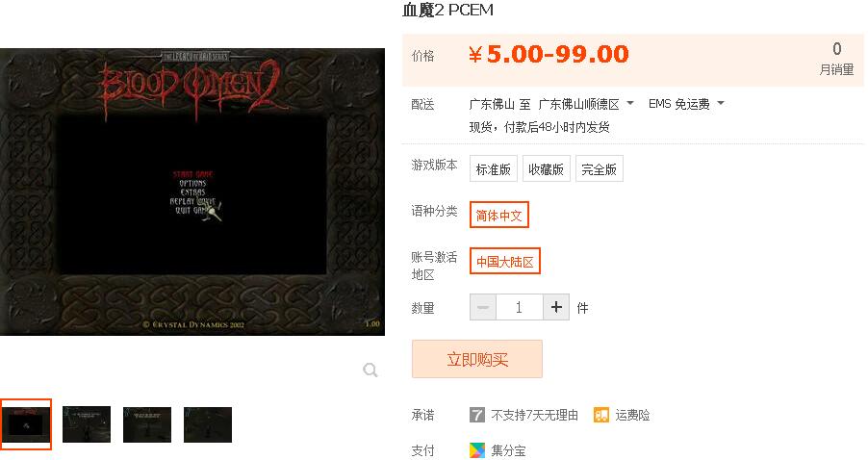868x460 pixels.
Task: Click the shipping insurance truck icon
Action: point(601,415)
